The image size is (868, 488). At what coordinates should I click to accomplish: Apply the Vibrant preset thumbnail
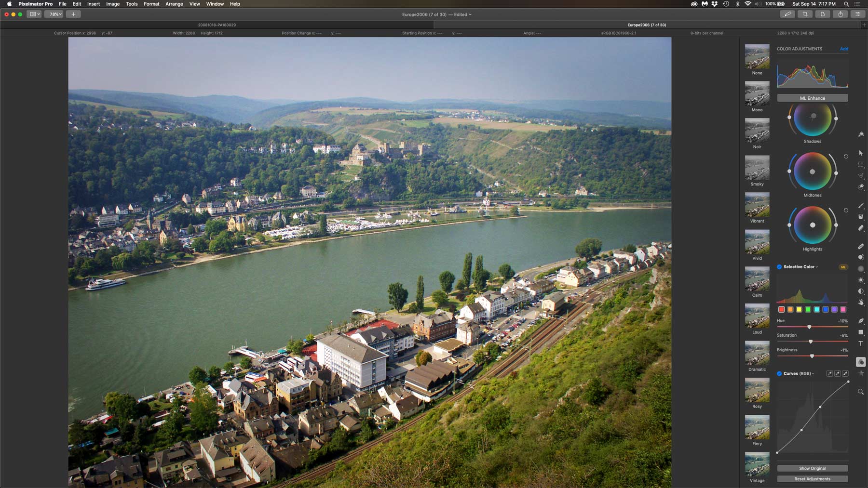point(757,205)
